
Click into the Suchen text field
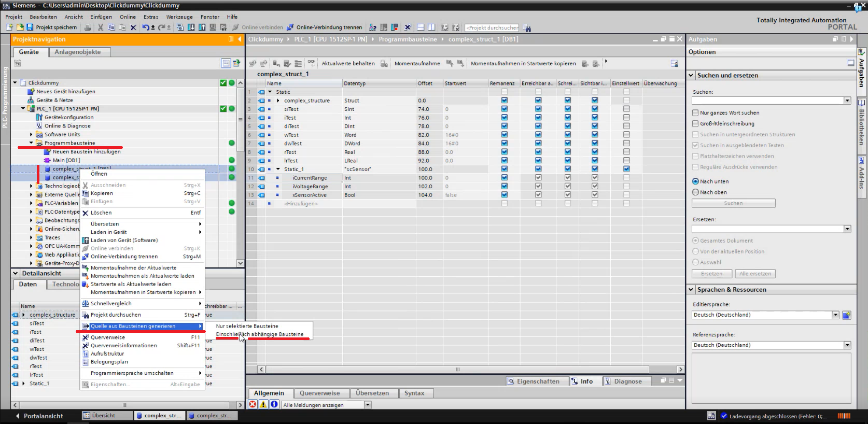(x=767, y=101)
